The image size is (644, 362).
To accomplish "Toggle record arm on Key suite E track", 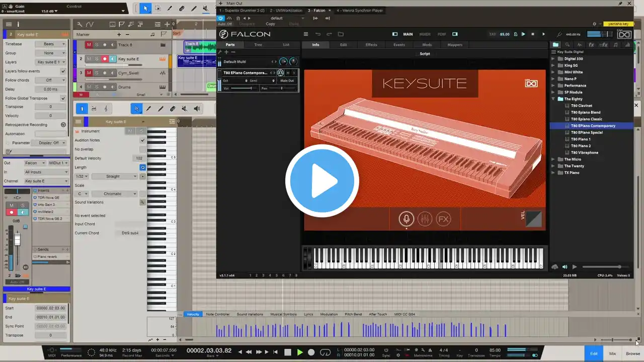I will click(105, 59).
